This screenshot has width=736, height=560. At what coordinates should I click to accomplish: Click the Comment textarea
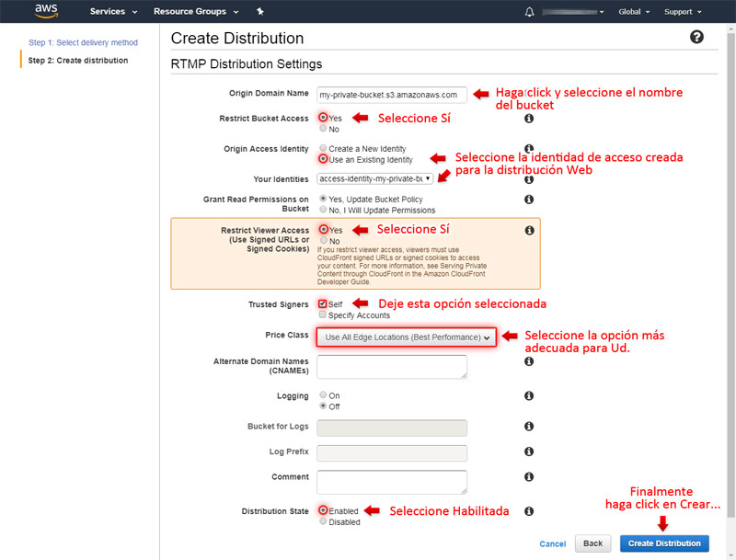[392, 482]
